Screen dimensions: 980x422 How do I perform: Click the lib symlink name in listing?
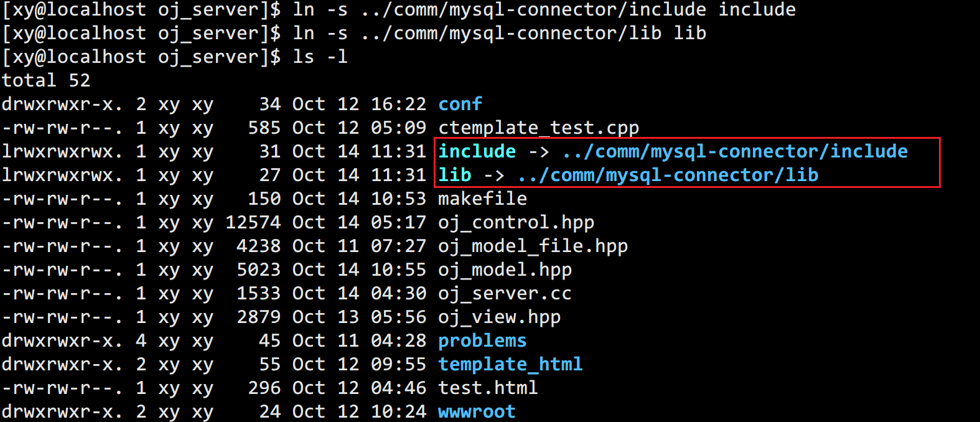[x=454, y=175]
